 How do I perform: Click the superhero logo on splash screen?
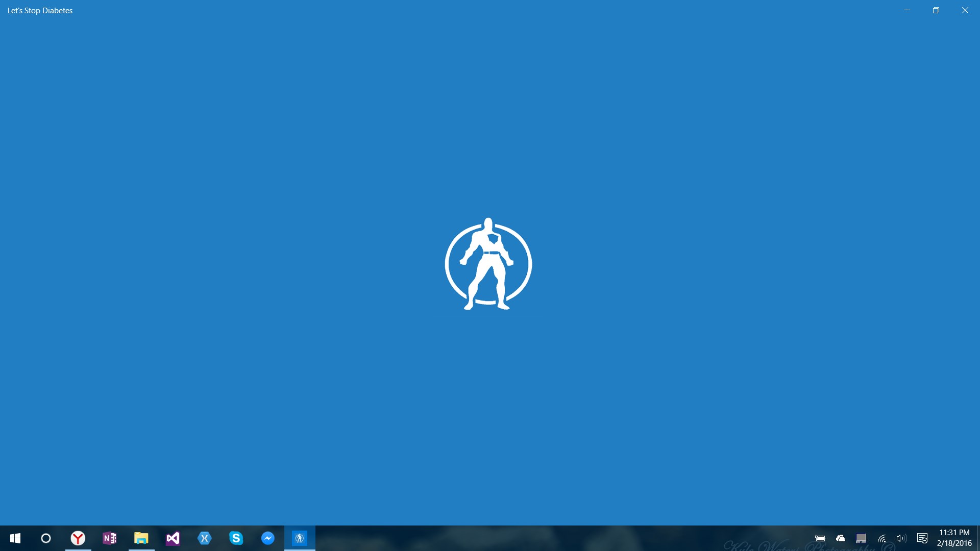(488, 264)
